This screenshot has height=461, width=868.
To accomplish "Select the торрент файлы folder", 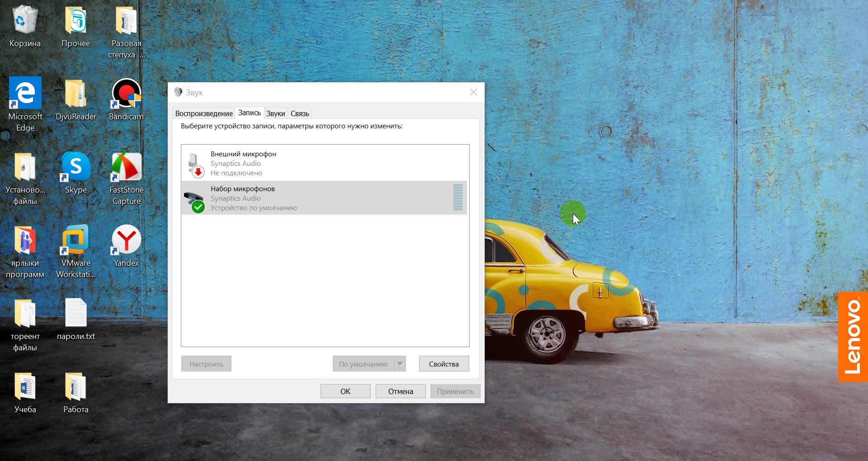I will pos(25,313).
